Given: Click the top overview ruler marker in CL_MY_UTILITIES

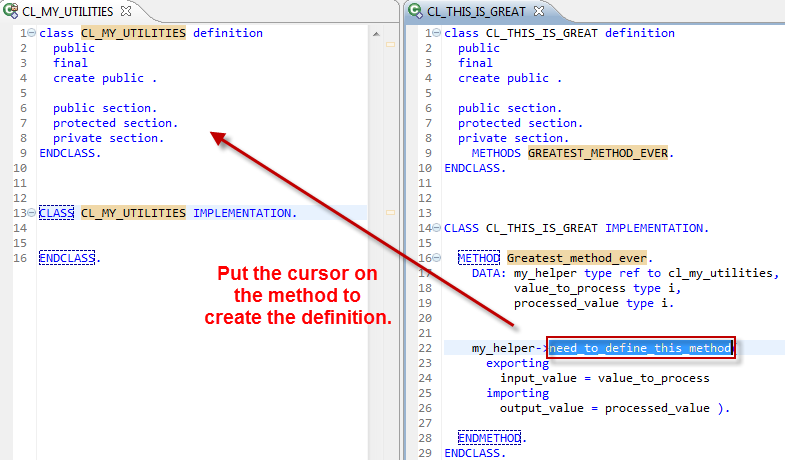Looking at the screenshot, I should click(390, 45).
